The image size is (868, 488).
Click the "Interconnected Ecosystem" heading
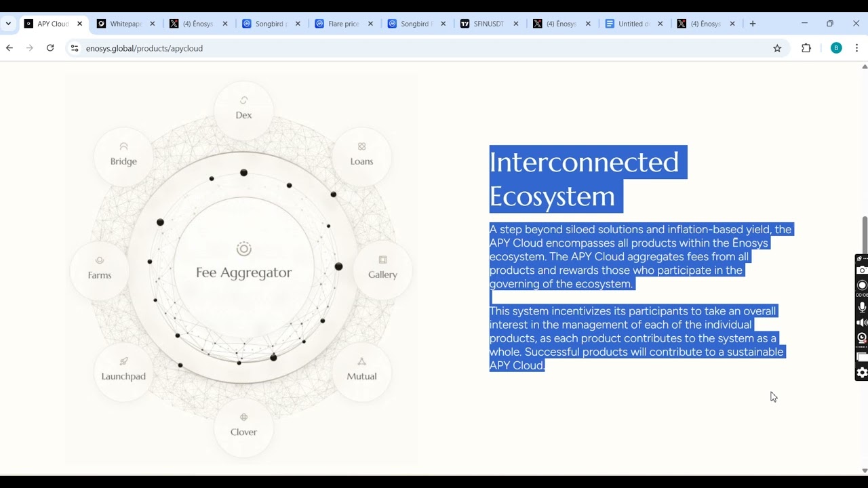click(587, 179)
